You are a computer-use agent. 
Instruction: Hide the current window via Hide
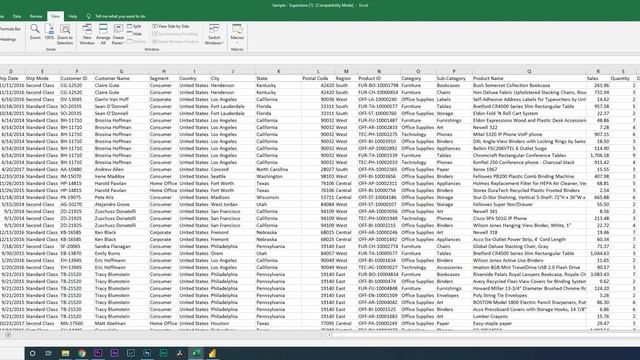(135, 34)
